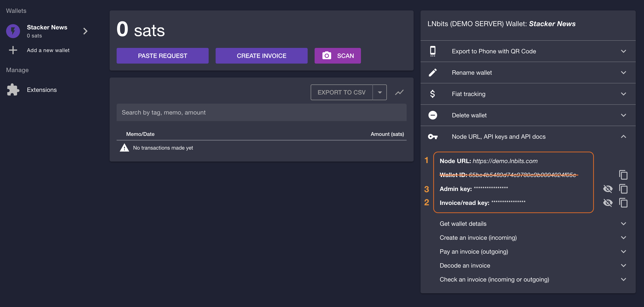Focus the transaction search field

(x=262, y=112)
